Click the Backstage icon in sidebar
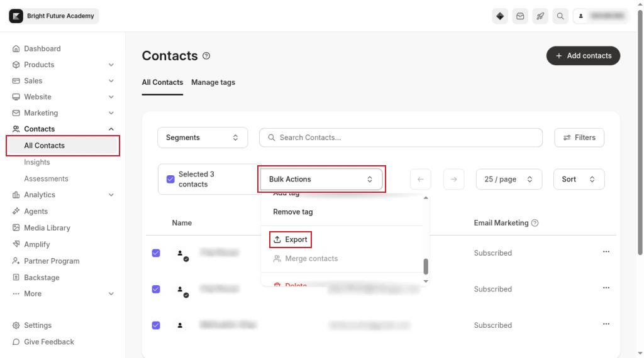The height and width of the screenshot is (358, 644). click(x=16, y=277)
